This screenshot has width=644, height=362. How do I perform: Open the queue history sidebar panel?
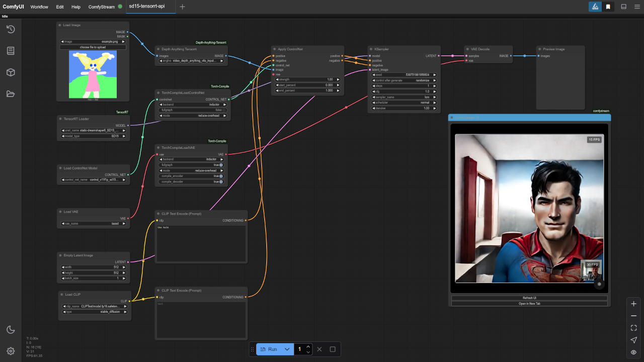(11, 29)
